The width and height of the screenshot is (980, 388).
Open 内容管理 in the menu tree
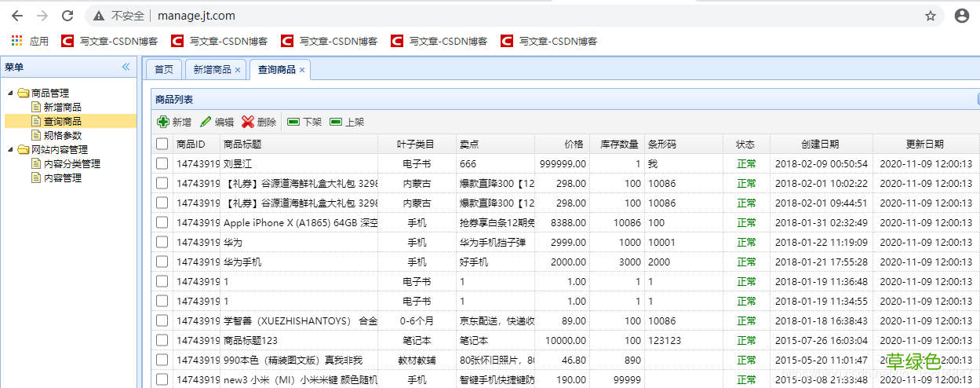[x=63, y=178]
